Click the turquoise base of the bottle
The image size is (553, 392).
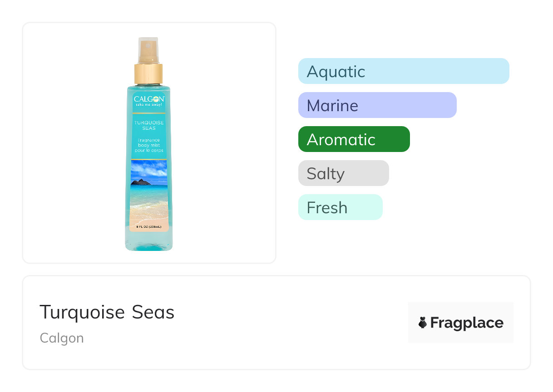(x=149, y=242)
